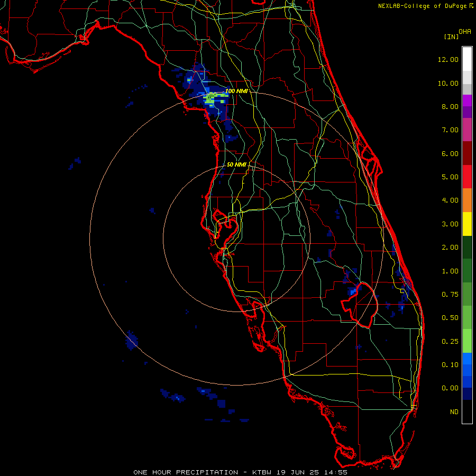Click the light blue 0.10 legend swatch

coord(467,359)
